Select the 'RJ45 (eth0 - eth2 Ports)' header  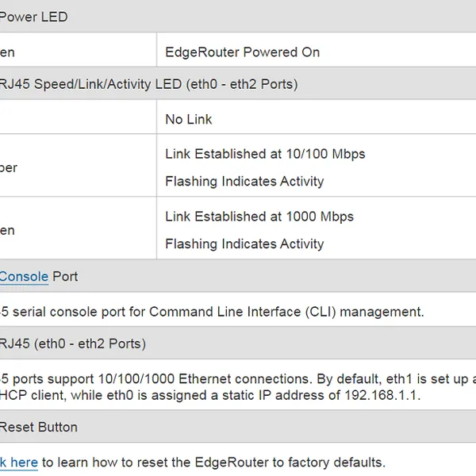73,344
